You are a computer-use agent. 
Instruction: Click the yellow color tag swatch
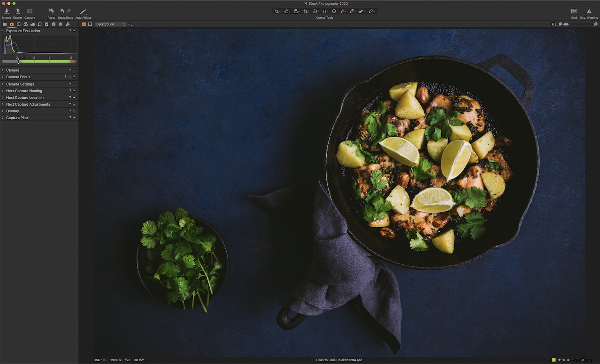(x=554, y=360)
